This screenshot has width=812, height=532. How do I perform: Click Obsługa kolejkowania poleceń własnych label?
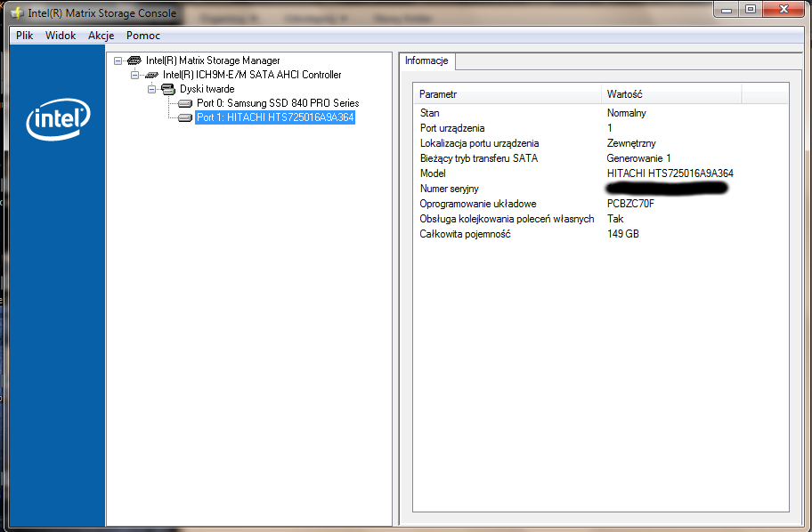point(507,219)
